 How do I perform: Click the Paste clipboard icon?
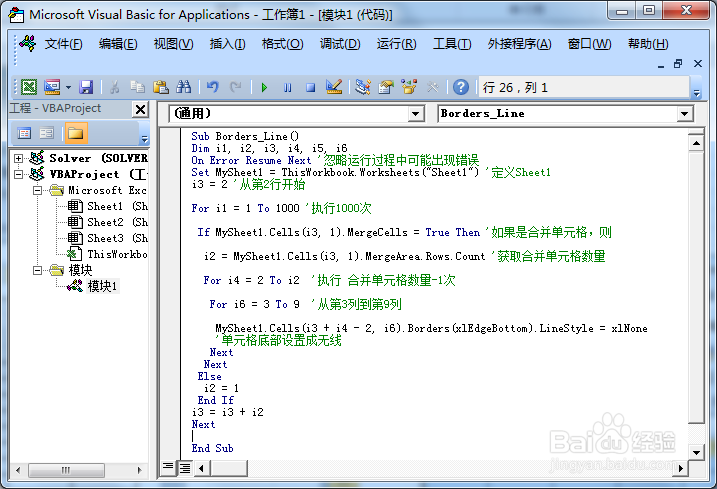click(161, 87)
